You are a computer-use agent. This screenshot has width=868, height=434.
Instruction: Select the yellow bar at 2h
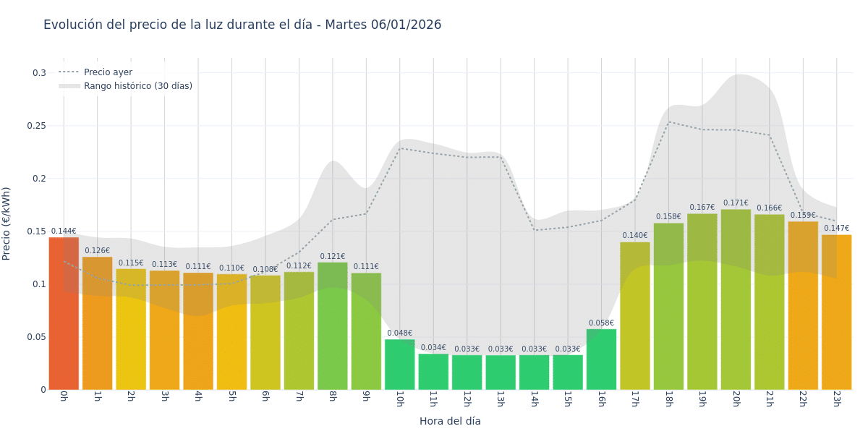131,329
